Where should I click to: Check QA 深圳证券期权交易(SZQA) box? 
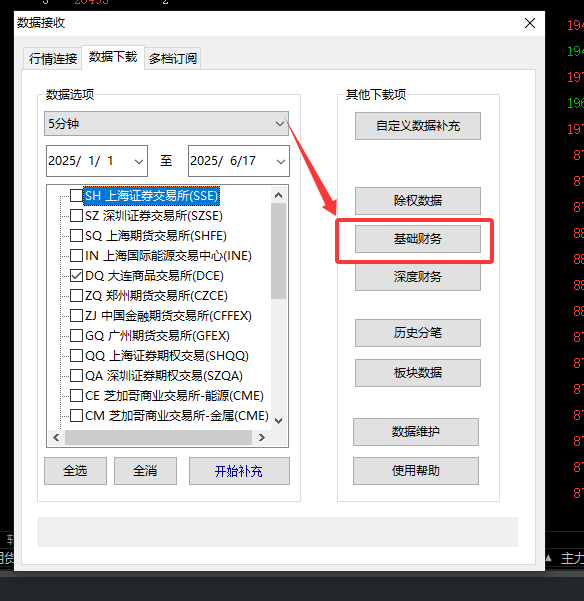pos(76,375)
